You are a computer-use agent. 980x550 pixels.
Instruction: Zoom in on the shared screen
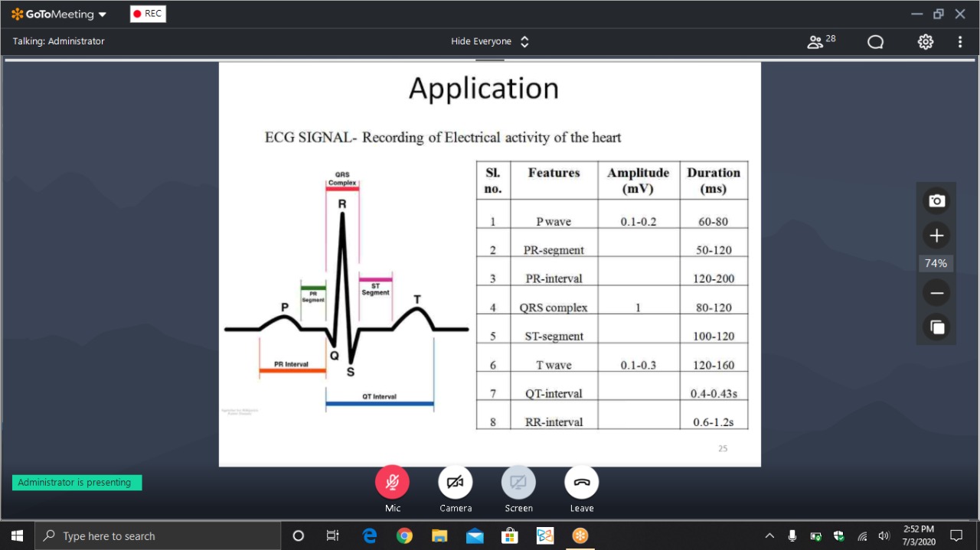pyautogui.click(x=936, y=236)
